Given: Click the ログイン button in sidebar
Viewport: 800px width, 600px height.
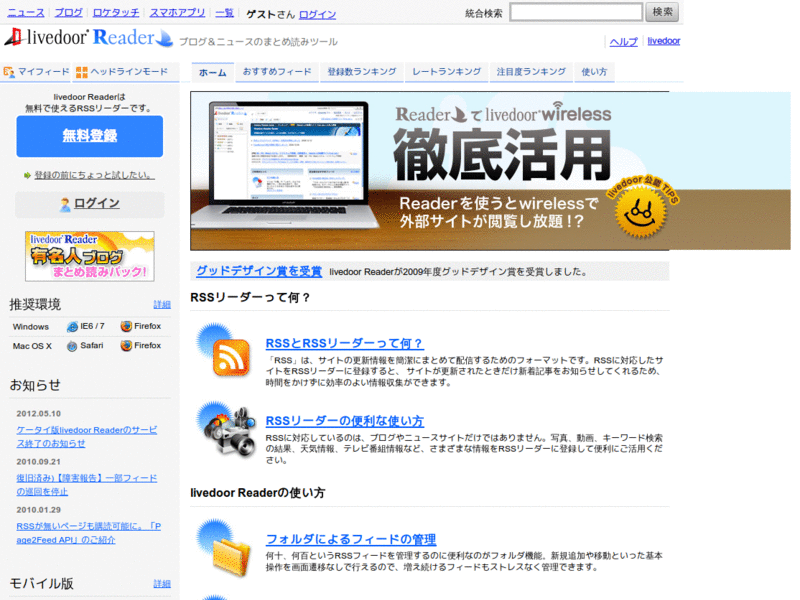Looking at the screenshot, I should point(90,204).
